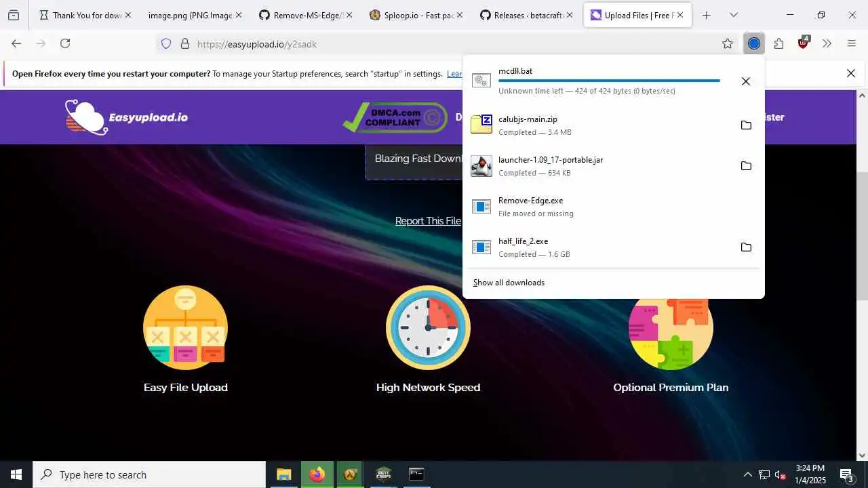
Task: Click the launcher-1.09_17-portable.jar file name
Action: [x=551, y=160]
